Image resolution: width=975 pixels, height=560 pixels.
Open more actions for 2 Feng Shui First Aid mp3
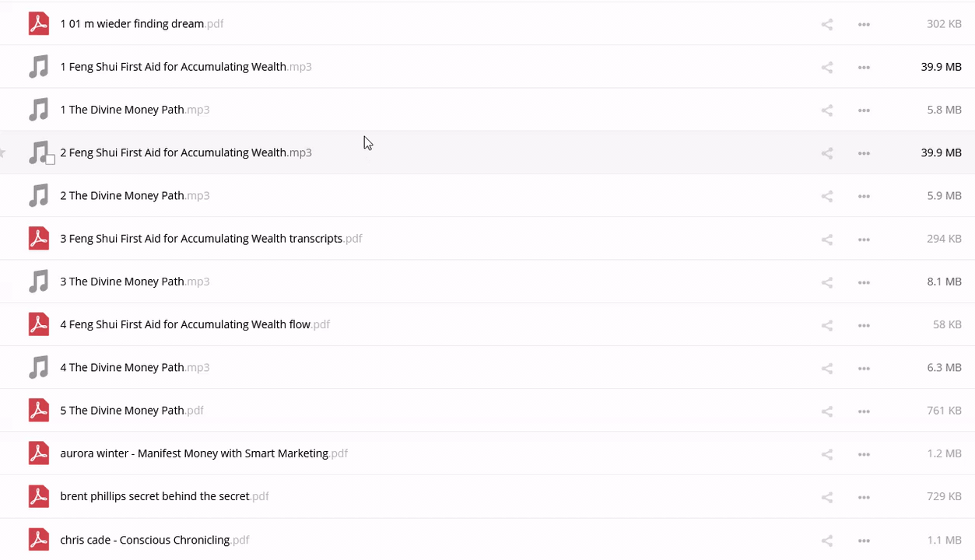click(864, 153)
